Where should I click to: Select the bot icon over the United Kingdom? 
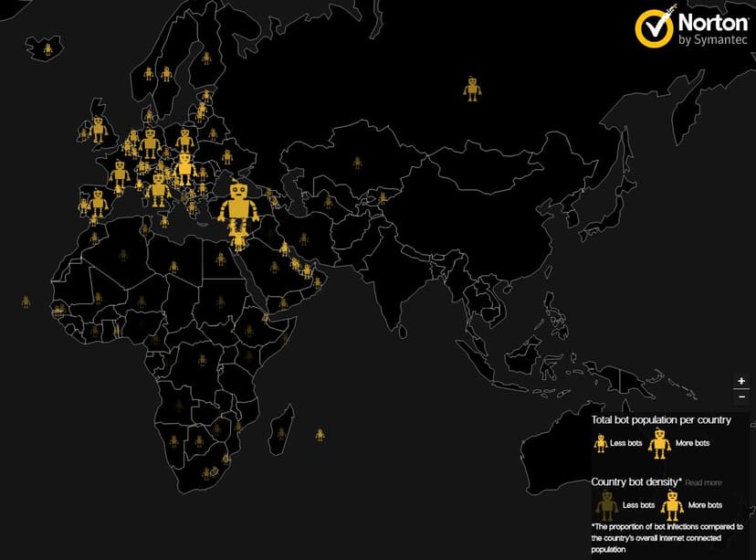click(x=99, y=130)
